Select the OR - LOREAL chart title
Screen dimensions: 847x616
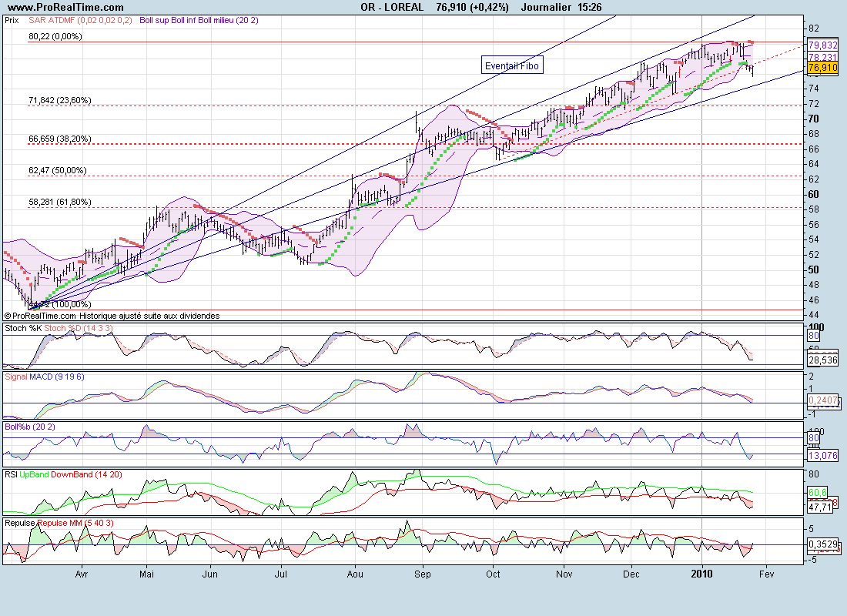pyautogui.click(x=392, y=8)
